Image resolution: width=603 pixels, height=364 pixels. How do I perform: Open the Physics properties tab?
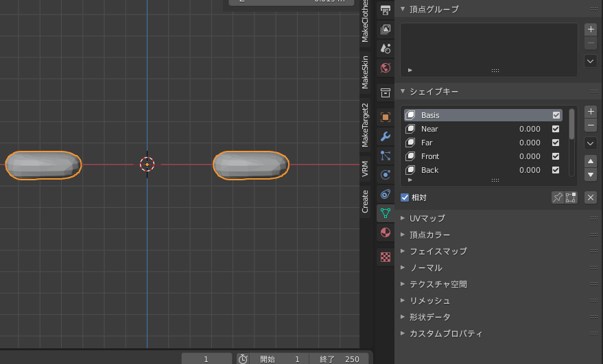click(386, 175)
